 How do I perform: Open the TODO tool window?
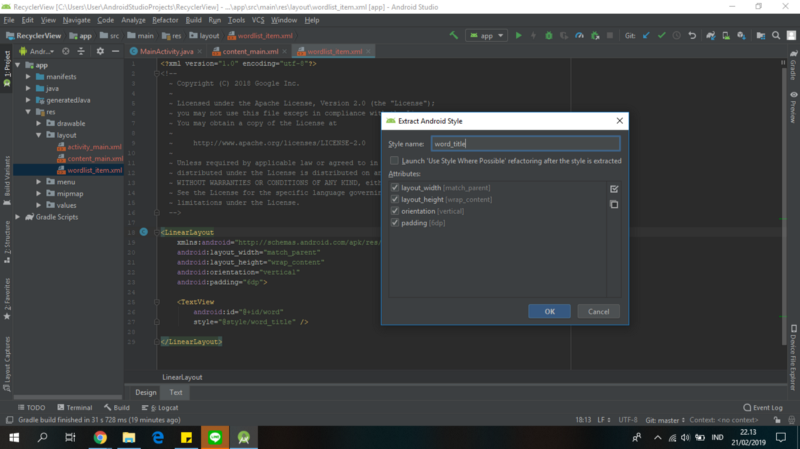click(x=32, y=408)
